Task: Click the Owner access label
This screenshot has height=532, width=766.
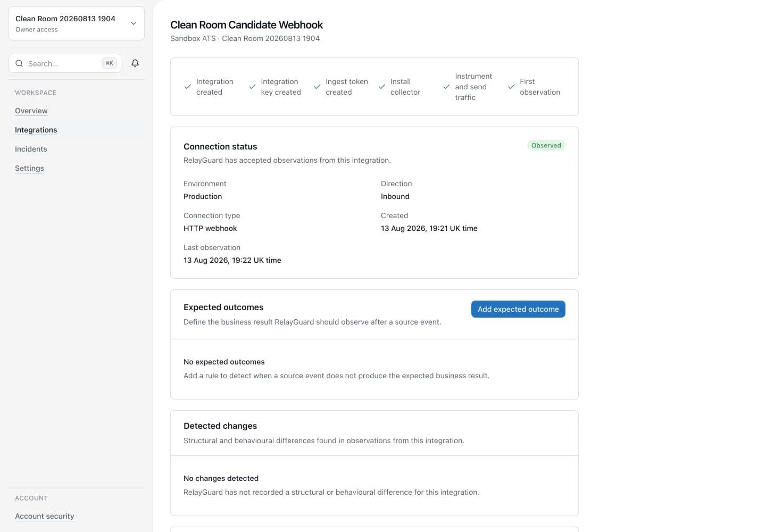Action: coord(37,30)
